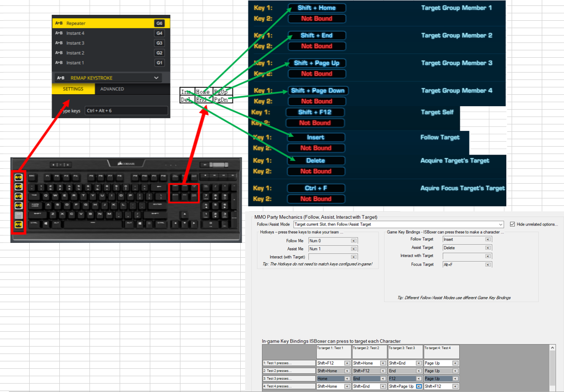Click Shift + End binding for Group Member 2
The width and height of the screenshot is (564, 392).
[x=317, y=36]
